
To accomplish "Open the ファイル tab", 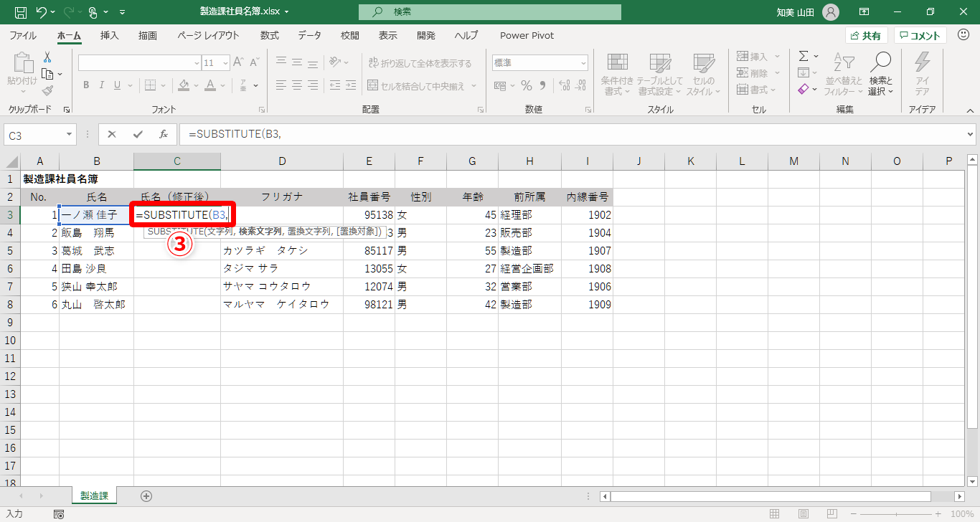I will tap(23, 35).
